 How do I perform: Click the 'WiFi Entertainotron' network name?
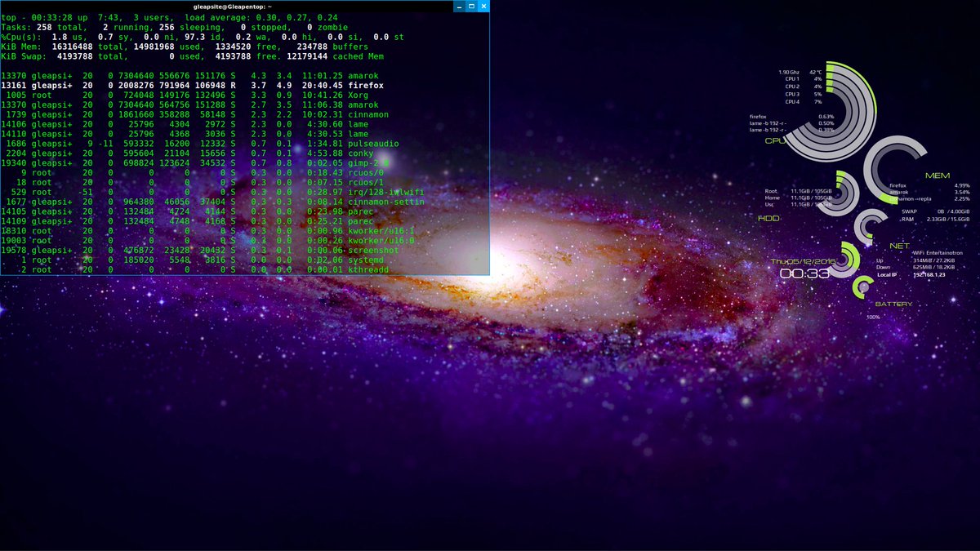[x=938, y=253]
